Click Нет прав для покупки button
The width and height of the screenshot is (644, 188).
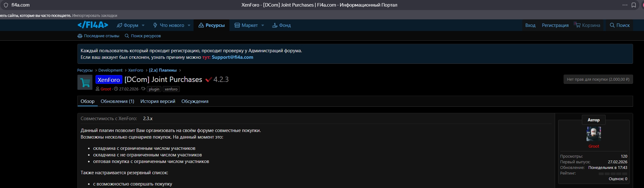598,79
